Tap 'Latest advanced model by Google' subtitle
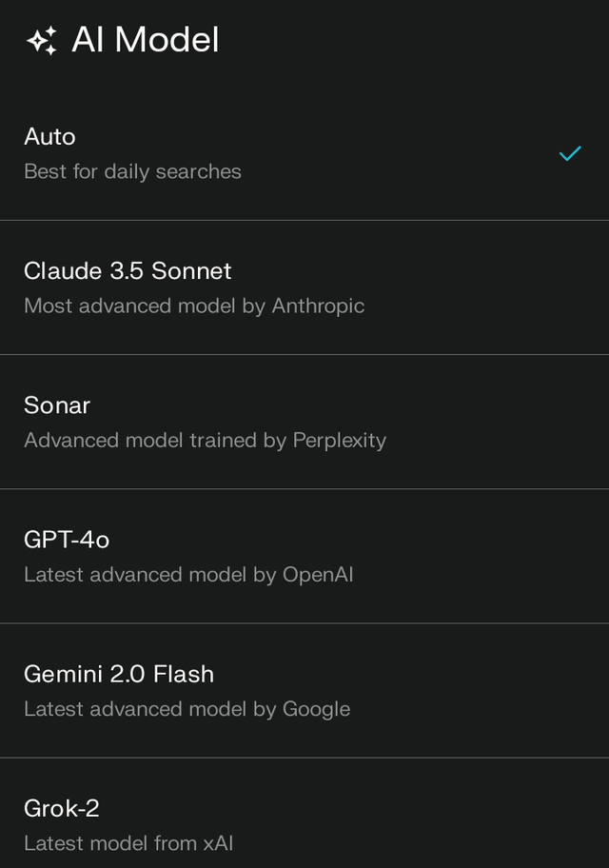The height and width of the screenshot is (868, 609). point(187,709)
